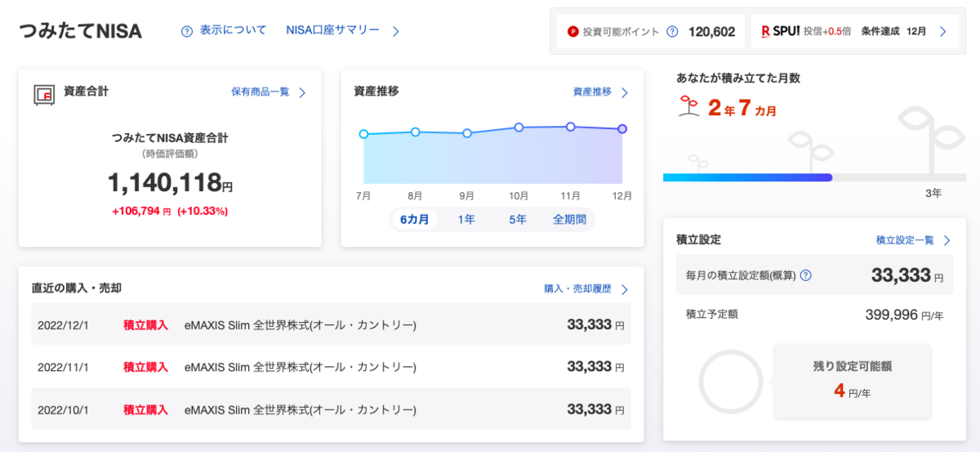Open the 保有商品一覧 link
The image size is (980, 452).
261,92
